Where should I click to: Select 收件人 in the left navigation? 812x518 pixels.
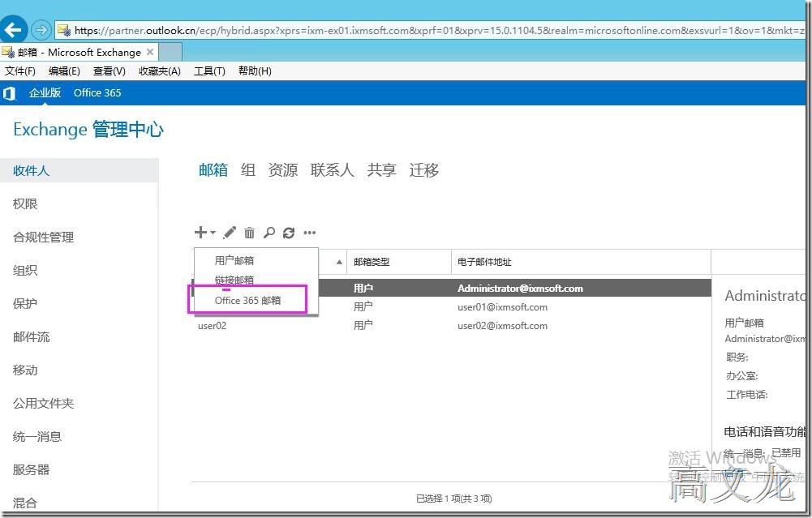pos(79,170)
